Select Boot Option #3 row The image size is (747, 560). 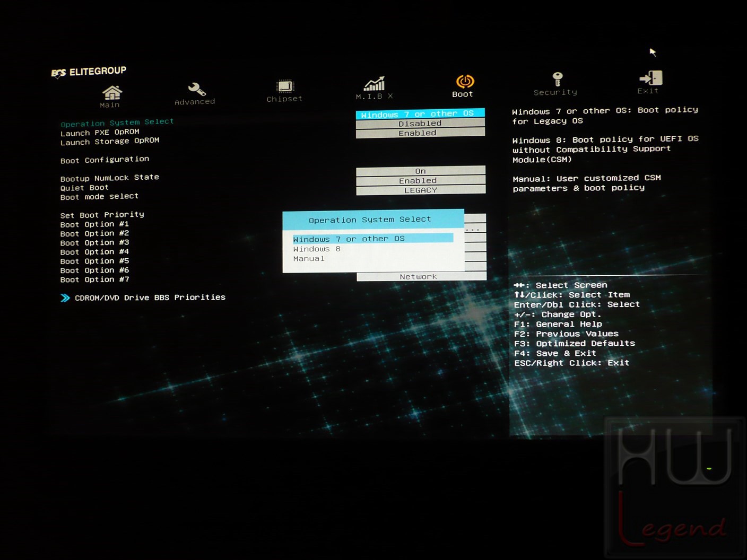[x=94, y=243]
